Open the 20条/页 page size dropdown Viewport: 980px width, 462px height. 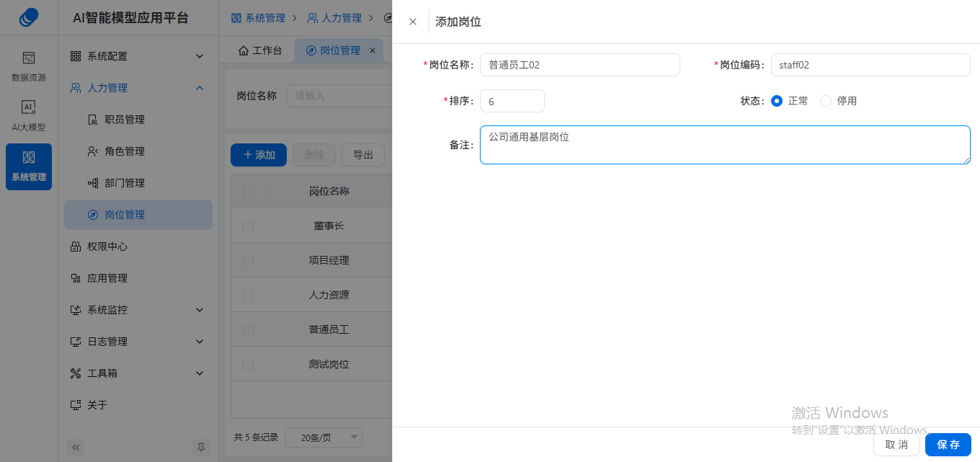click(x=324, y=437)
